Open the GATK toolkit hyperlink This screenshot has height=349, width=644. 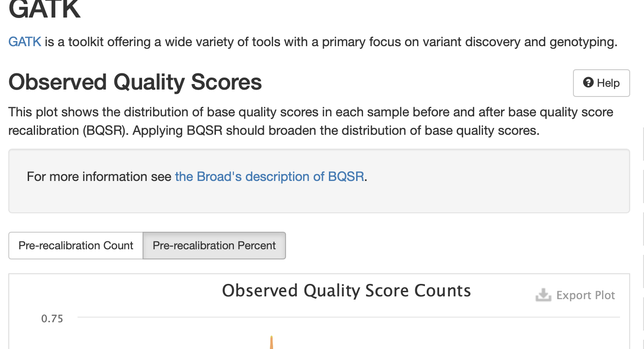(24, 42)
